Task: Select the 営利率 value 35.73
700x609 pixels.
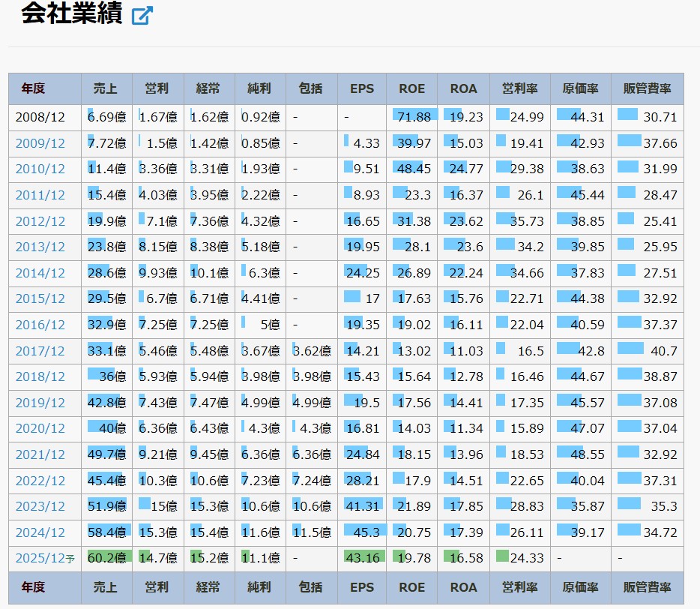Action: point(527,221)
